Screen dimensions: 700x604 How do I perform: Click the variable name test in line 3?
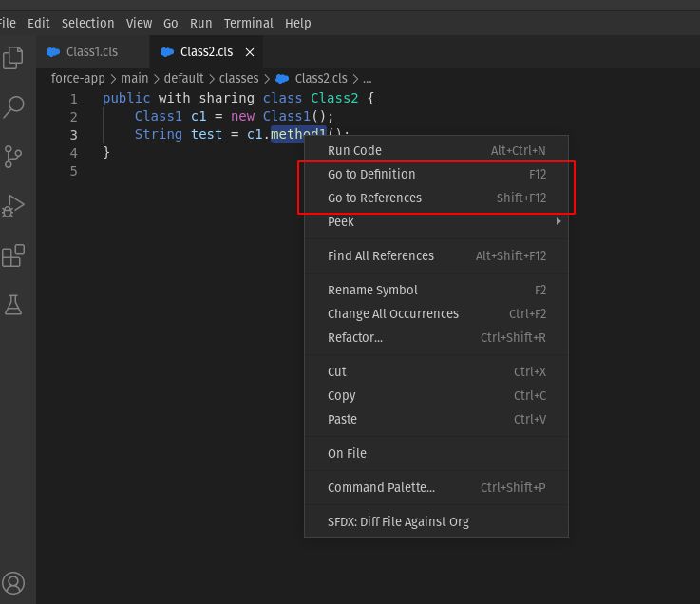(x=206, y=134)
